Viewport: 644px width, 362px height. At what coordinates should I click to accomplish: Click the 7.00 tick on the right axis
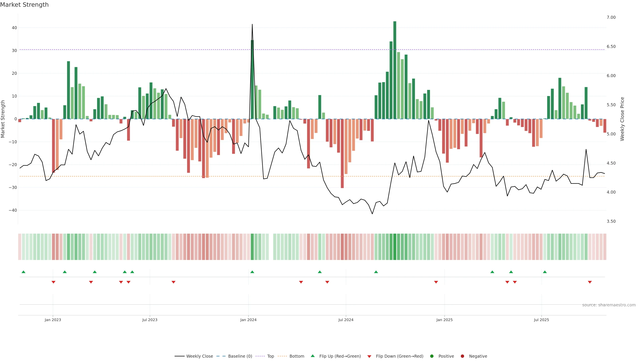(611, 17)
